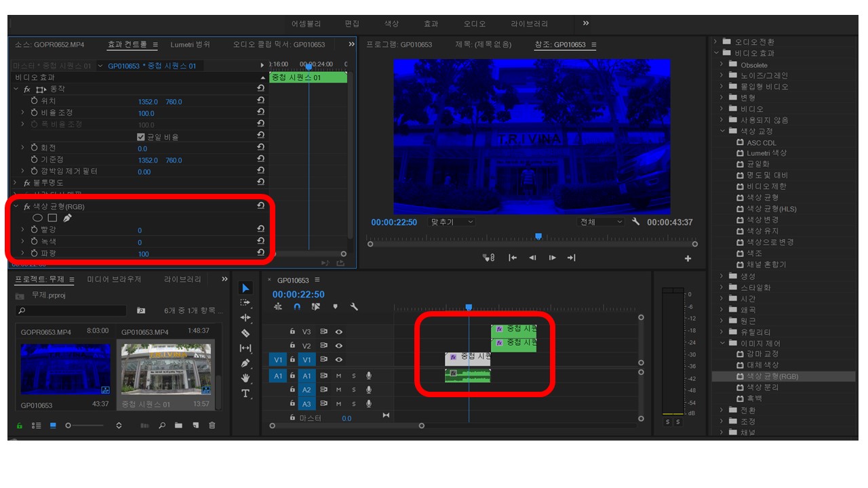The width and height of the screenshot is (868, 488).
Task: Switch project panel to list view
Action: (37, 426)
